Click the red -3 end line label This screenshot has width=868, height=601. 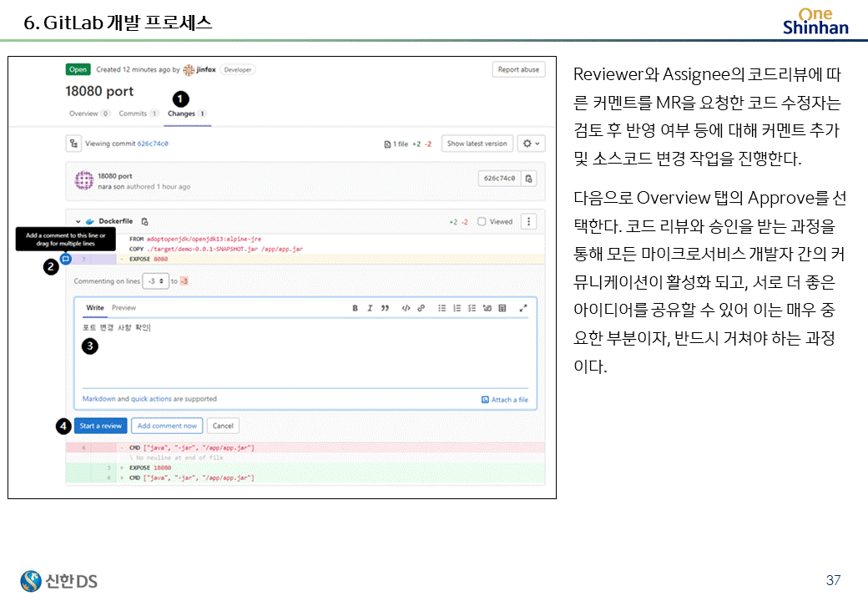coord(184,281)
